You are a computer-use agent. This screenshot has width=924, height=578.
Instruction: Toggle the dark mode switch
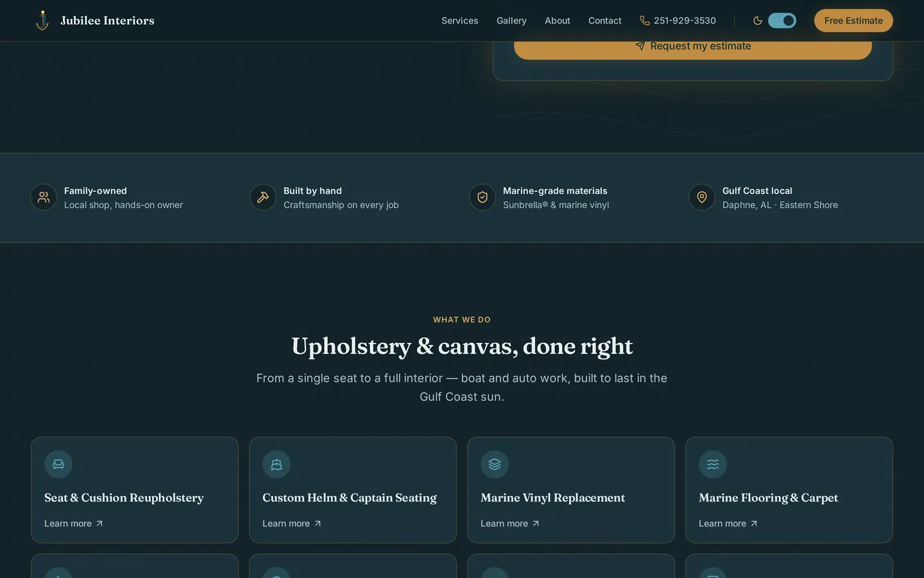(x=782, y=21)
